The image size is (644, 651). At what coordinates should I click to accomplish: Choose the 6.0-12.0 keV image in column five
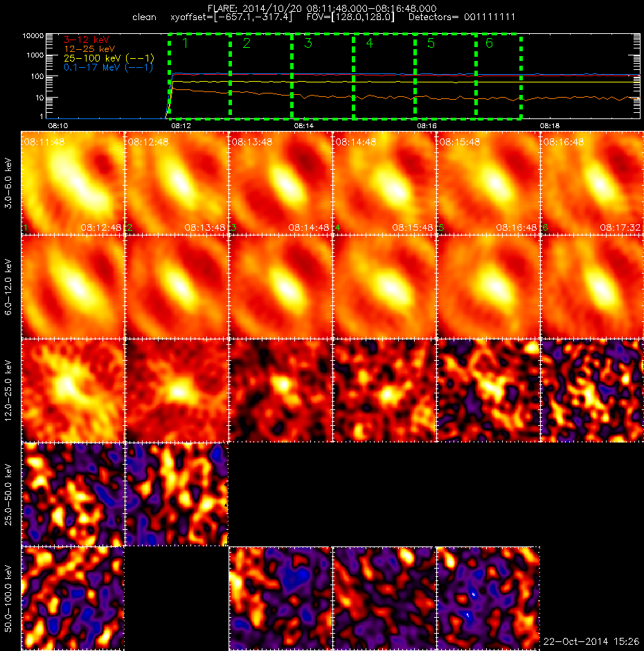488,287
